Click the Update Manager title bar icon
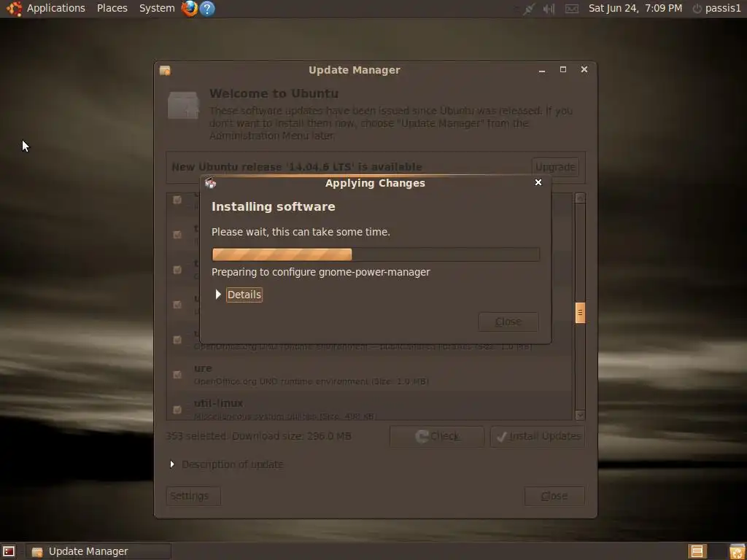The image size is (747, 560). pos(165,71)
